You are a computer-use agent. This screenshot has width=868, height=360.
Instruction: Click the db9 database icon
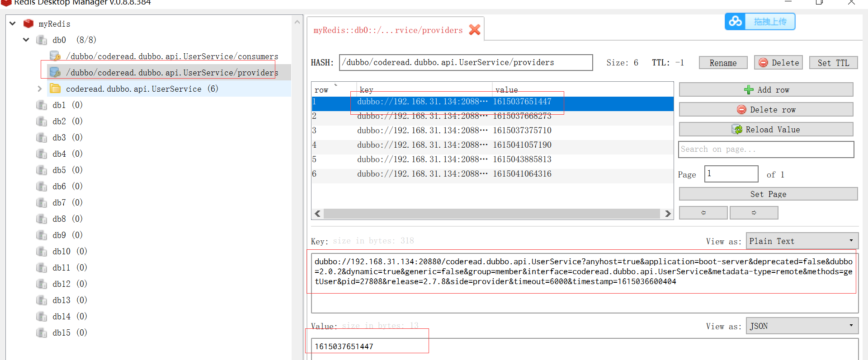[42, 235]
